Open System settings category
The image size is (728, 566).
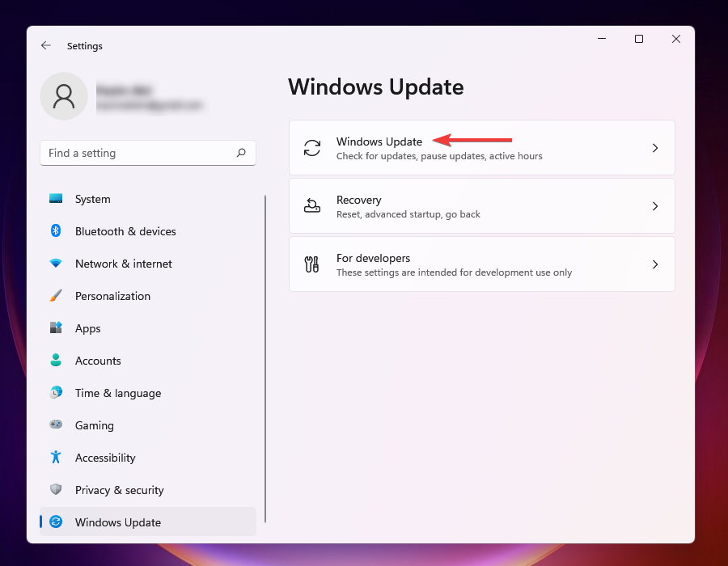tap(148, 199)
